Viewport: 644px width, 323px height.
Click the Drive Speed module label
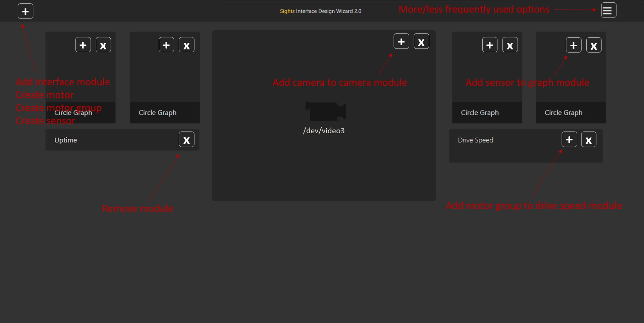coord(475,140)
